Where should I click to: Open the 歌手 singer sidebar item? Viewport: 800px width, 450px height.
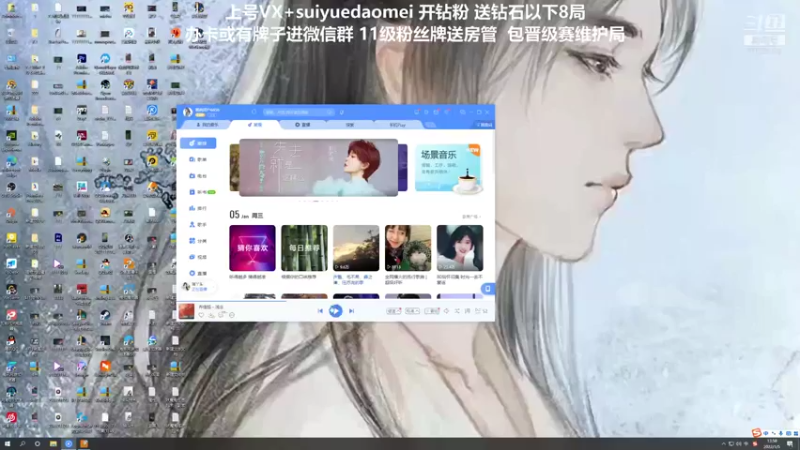[x=198, y=224]
